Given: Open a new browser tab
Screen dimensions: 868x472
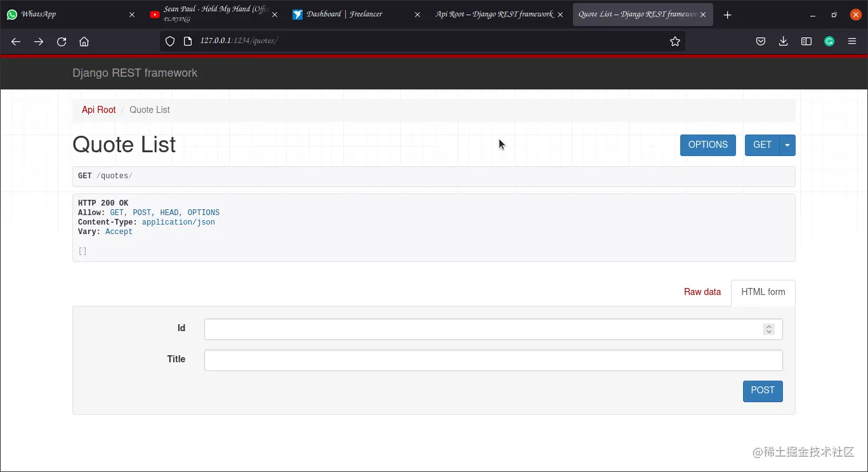Looking at the screenshot, I should coord(728,15).
